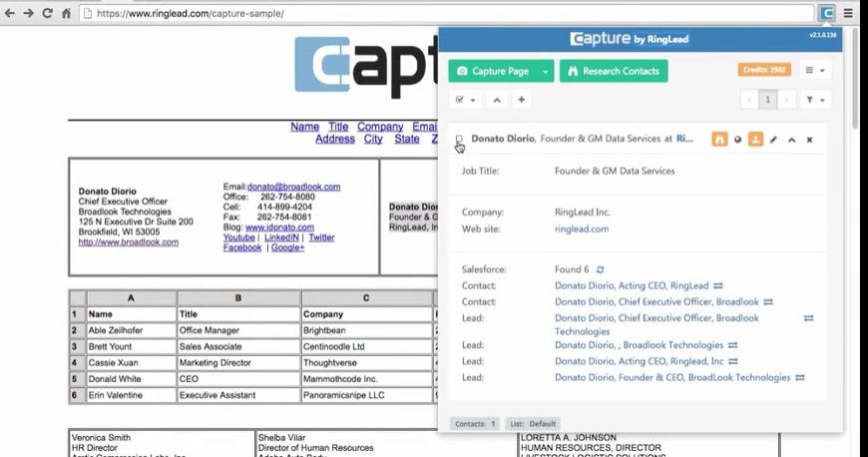The width and height of the screenshot is (868, 457).
Task: Open contact Donato Diorio, Chief Executive Officer, Broadlook
Action: tap(656, 302)
